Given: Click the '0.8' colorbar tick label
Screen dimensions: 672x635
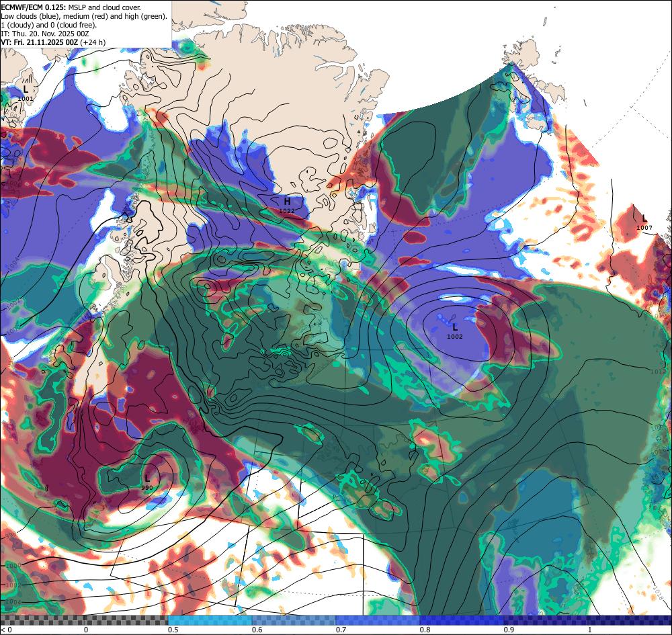Looking at the screenshot, I should pos(425,630).
